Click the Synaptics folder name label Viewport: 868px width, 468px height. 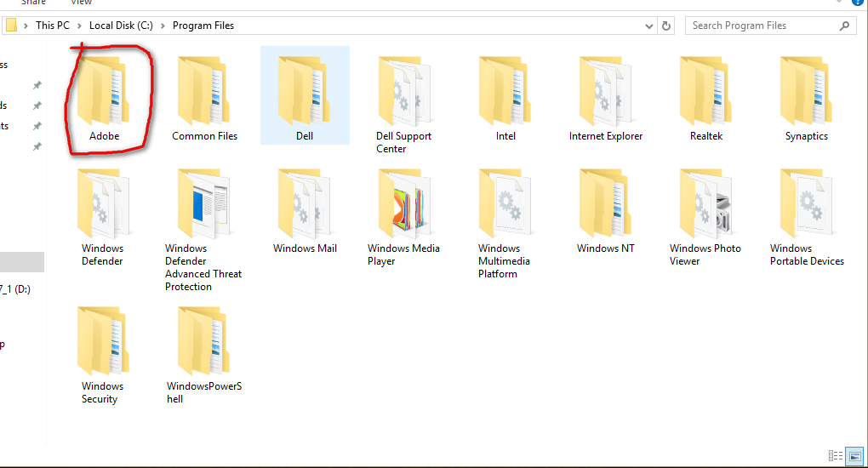tap(807, 136)
